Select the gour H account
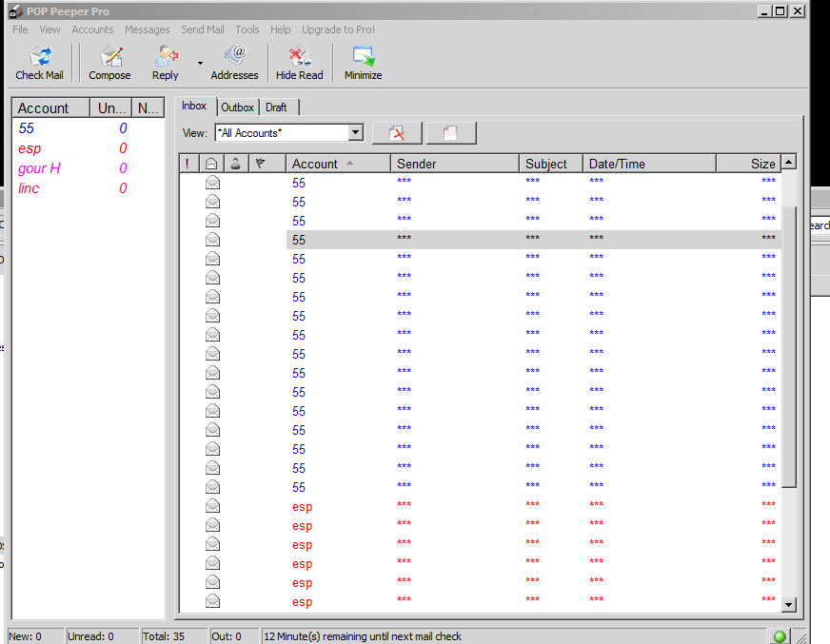This screenshot has height=644, width=830. coord(39,168)
